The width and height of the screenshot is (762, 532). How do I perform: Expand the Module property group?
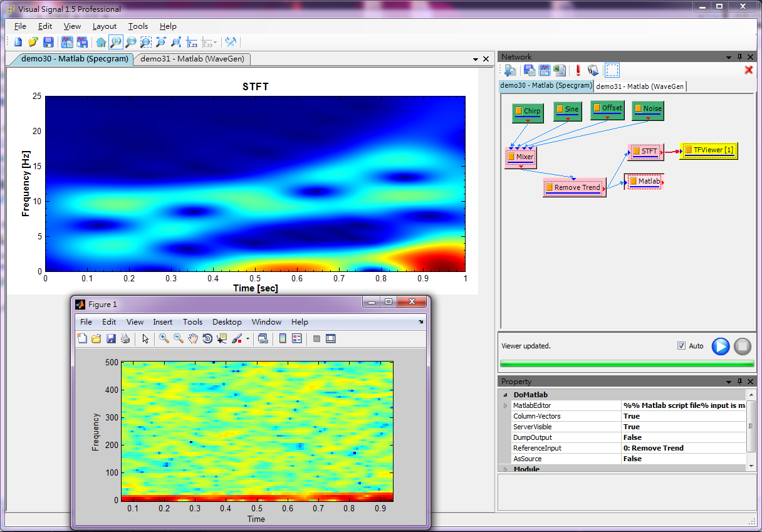tap(506, 469)
